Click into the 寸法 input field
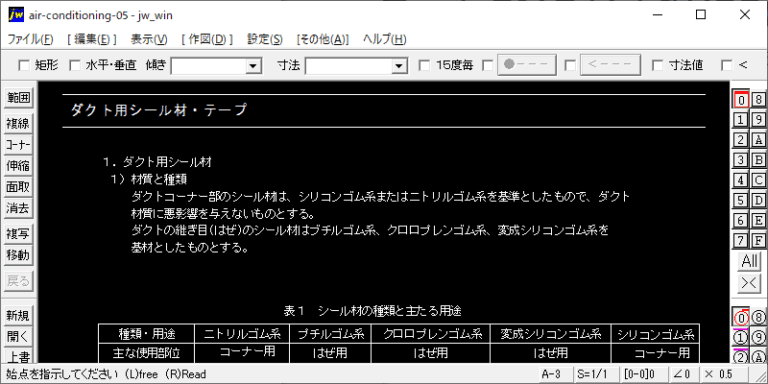This screenshot has width=768, height=384. pyautogui.click(x=349, y=66)
